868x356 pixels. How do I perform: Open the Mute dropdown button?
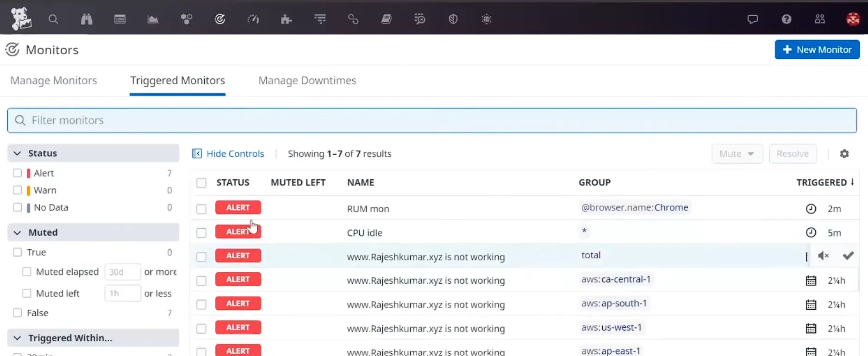point(737,154)
